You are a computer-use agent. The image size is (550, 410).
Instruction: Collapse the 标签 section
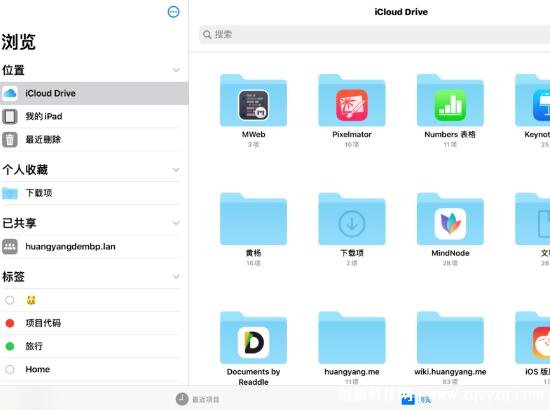pyautogui.click(x=176, y=277)
